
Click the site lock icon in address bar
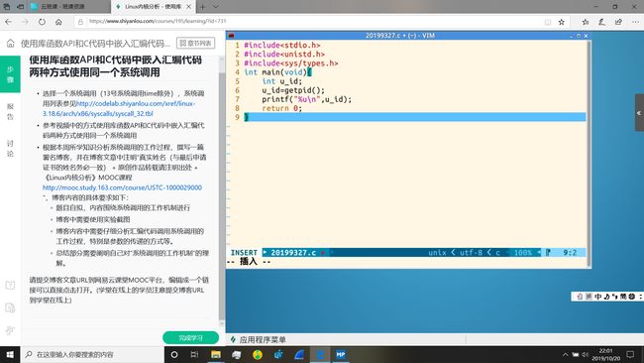(x=80, y=22)
